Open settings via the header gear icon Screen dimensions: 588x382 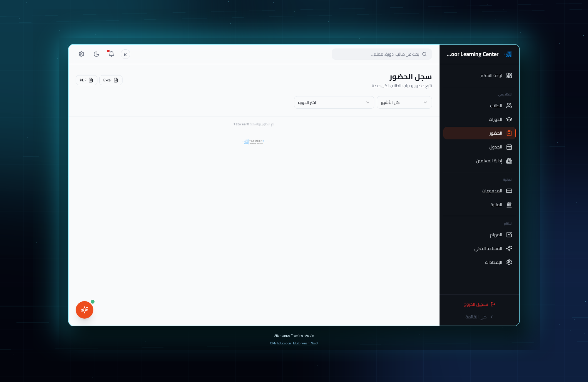pos(81,54)
